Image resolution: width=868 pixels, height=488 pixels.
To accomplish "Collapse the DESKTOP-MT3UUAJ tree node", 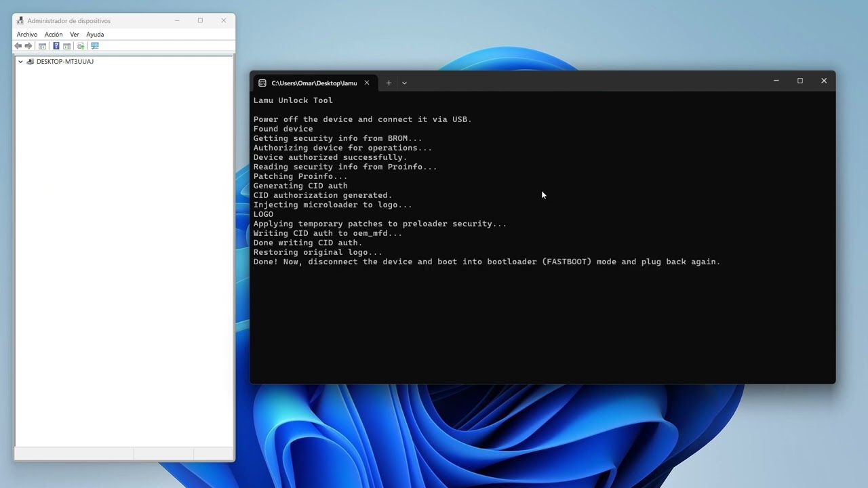I will [20, 62].
